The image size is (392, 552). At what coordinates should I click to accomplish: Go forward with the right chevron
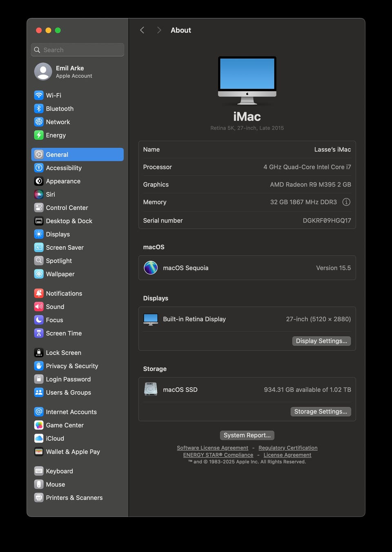(159, 30)
